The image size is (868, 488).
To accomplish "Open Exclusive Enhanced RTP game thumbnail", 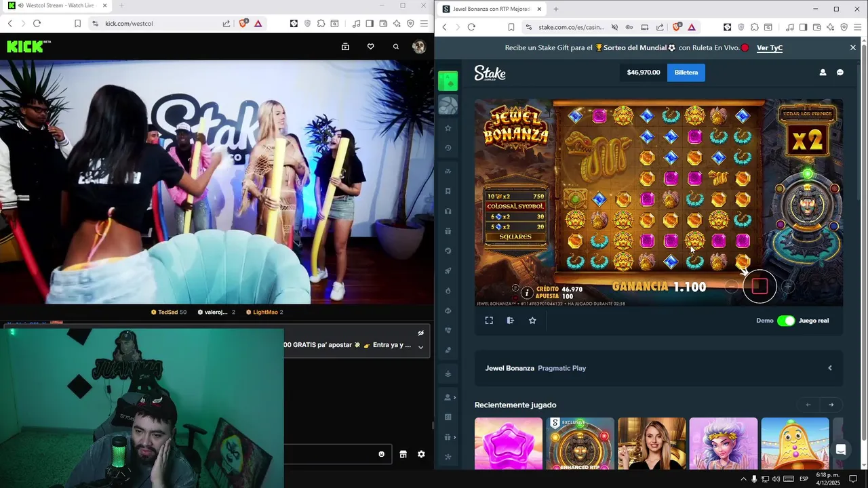I will (580, 443).
